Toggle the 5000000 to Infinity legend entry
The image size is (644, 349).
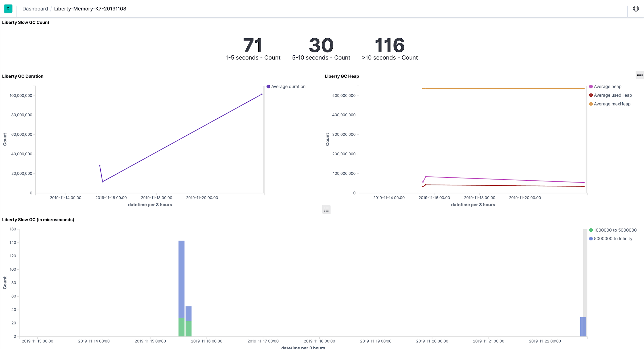coord(613,239)
